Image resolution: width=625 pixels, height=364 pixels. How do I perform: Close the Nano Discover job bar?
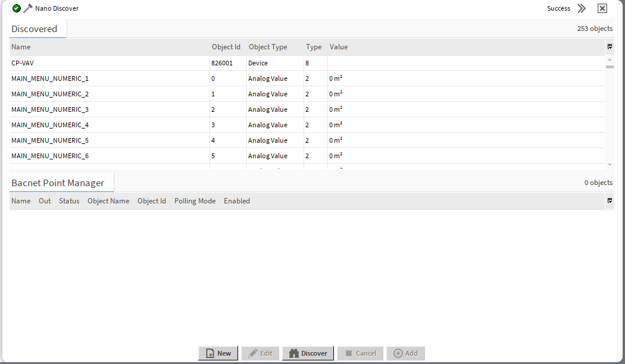[x=602, y=8]
